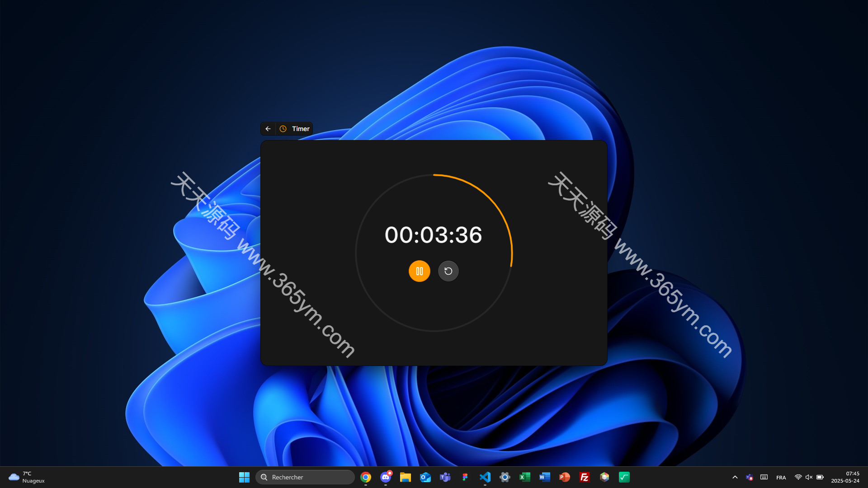Open Visual Studio Code from the taskbar

[x=485, y=477]
